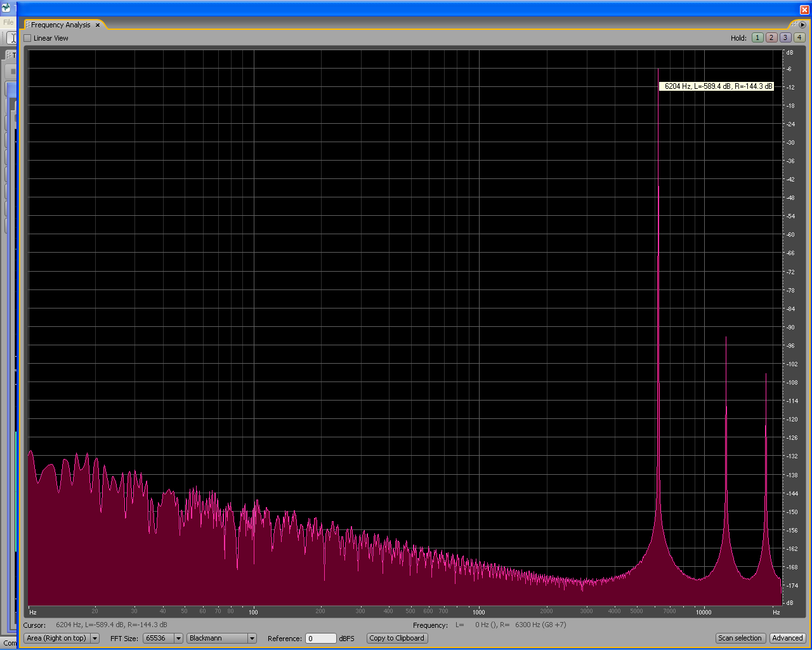The width and height of the screenshot is (812, 650).
Task: Open the Blackmann window type dropdown
Action: [221, 638]
